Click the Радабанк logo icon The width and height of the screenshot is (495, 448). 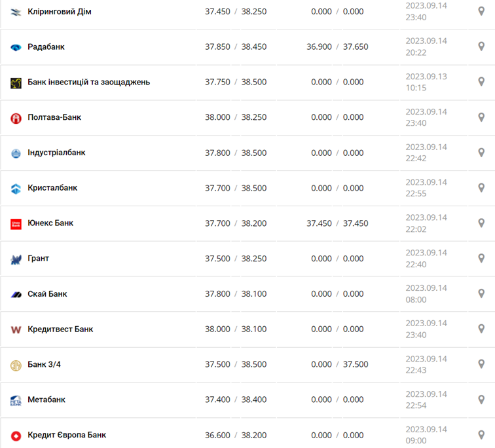[x=16, y=47]
